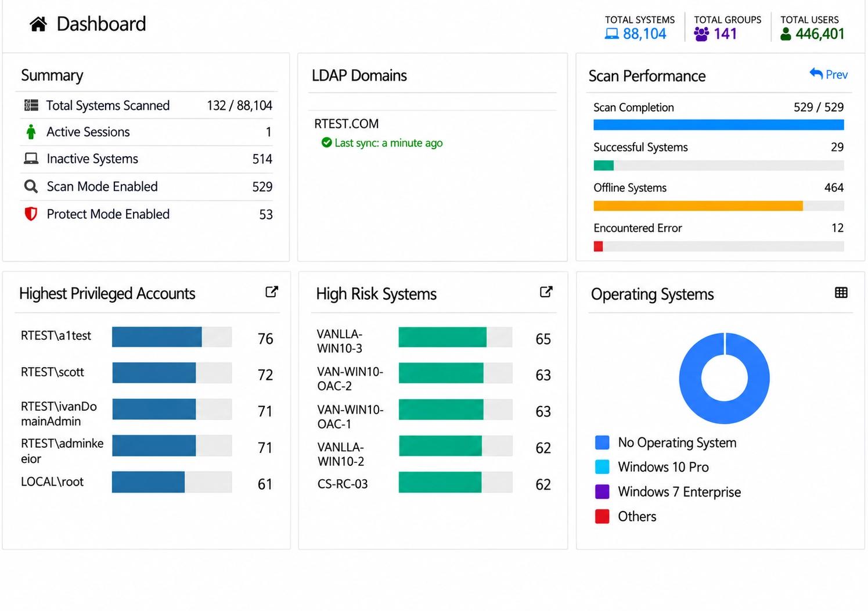Viewport: 868px width, 611px height.
Task: Toggle the Windows 10 Pro legend swatch
Action: [x=603, y=467]
